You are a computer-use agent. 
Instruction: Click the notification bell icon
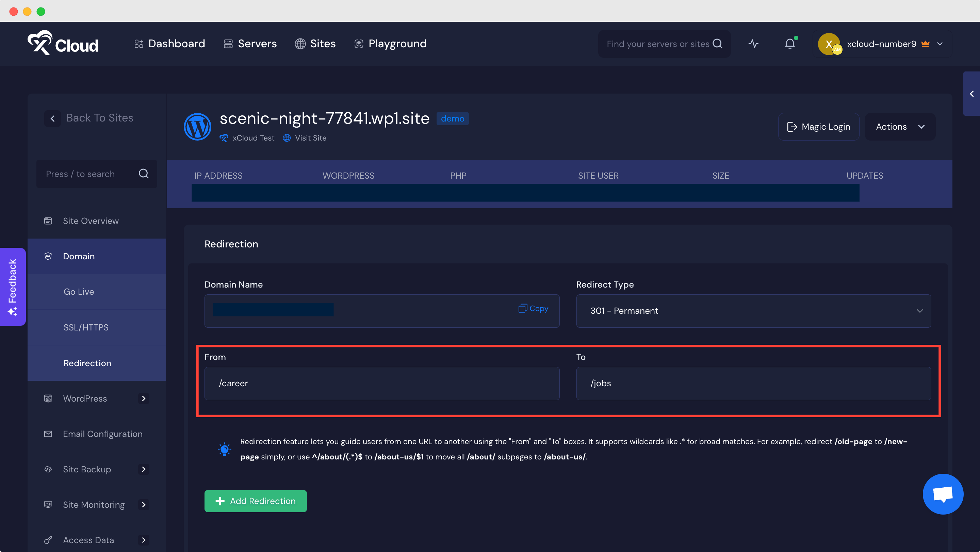790,44
